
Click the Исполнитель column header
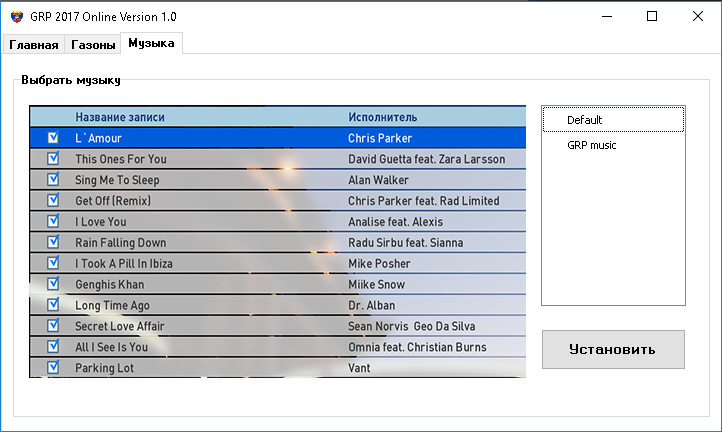pyautogui.click(x=382, y=117)
